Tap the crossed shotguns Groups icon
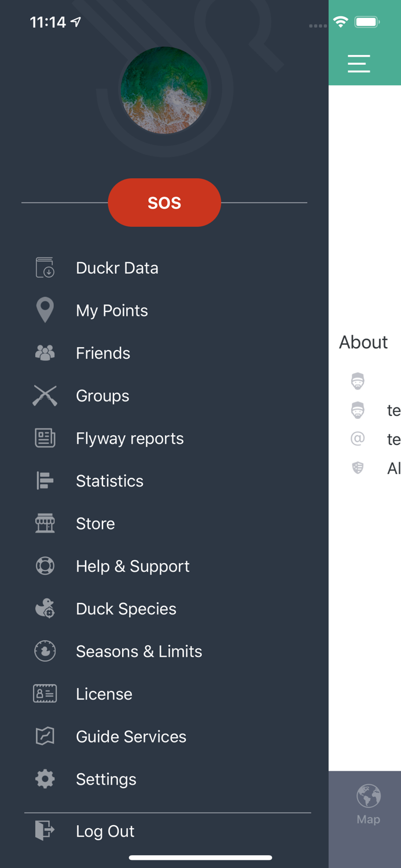 coord(45,395)
